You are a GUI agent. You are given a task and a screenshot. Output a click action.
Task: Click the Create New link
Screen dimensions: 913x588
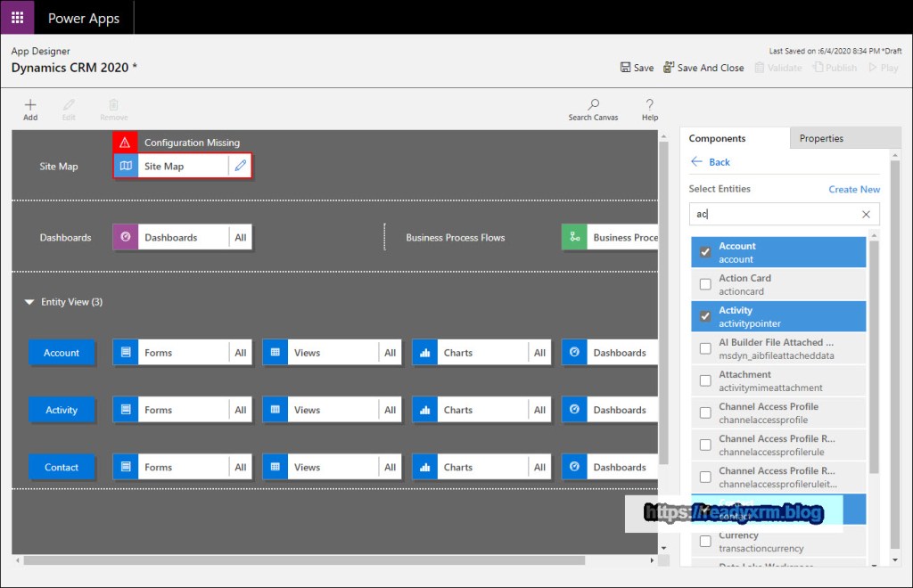[854, 189]
